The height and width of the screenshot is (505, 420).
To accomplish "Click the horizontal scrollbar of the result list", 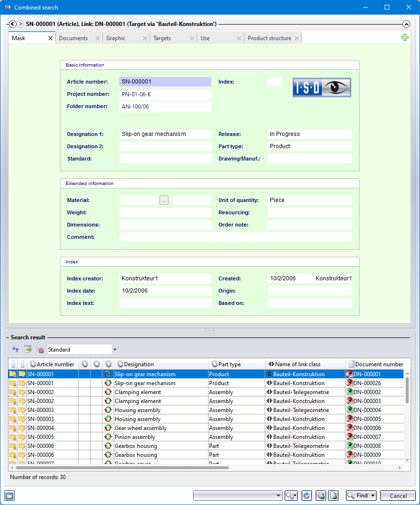I will pos(122,467).
